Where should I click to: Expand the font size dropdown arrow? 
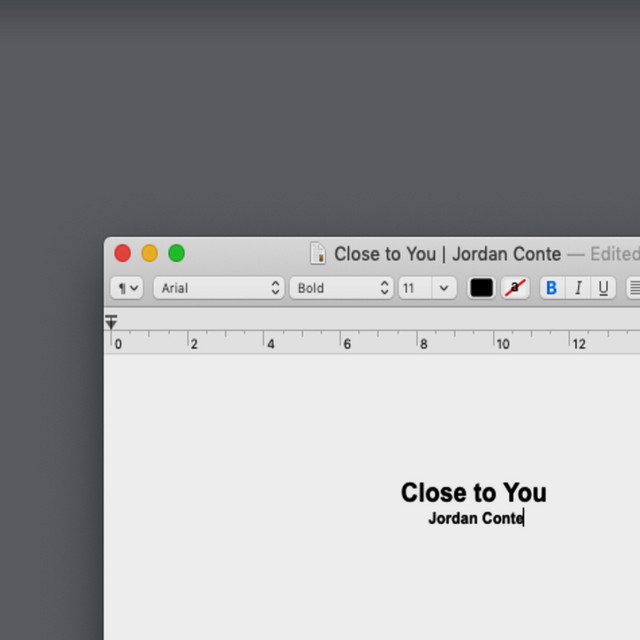tap(444, 288)
